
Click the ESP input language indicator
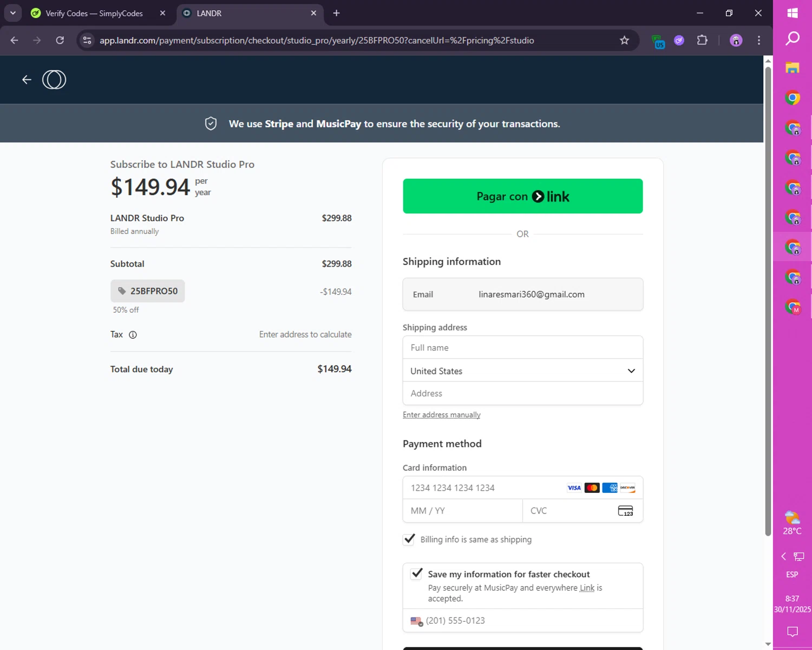click(792, 574)
